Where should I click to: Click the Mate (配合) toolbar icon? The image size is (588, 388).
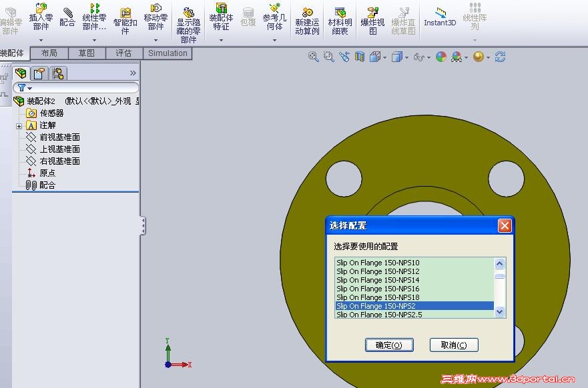tap(67, 17)
